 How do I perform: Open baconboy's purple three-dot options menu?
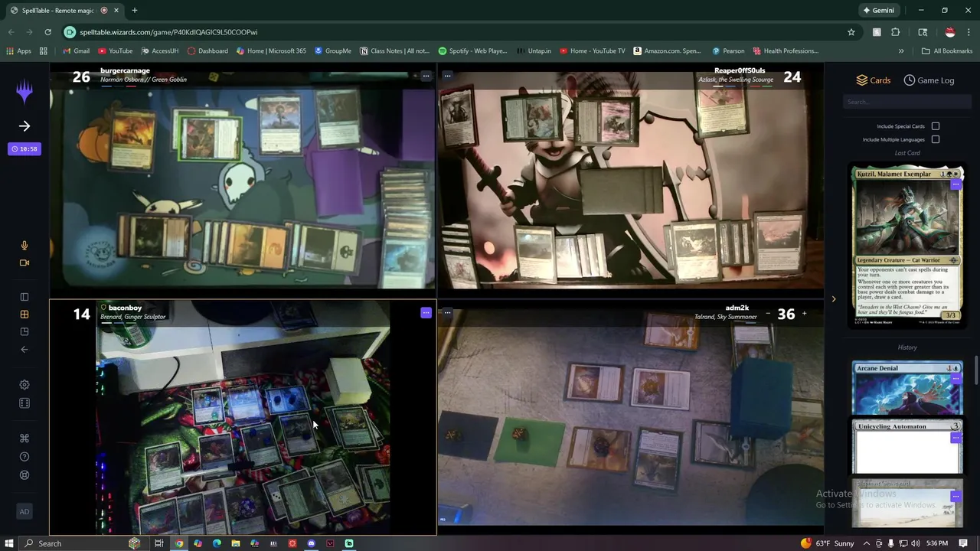[x=426, y=312]
